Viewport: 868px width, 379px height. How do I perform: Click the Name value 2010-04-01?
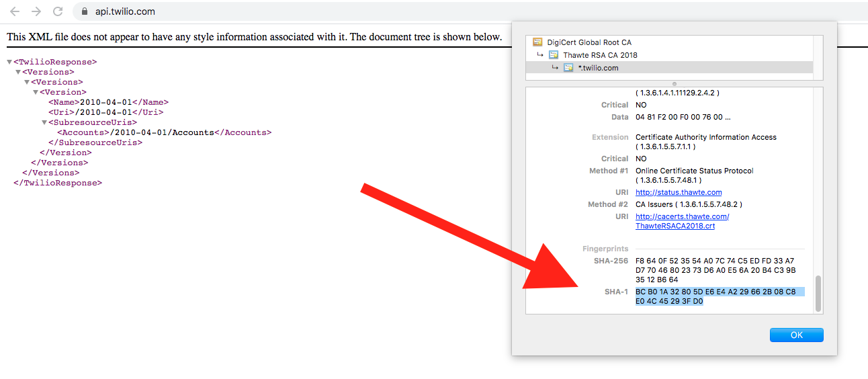[x=106, y=102]
